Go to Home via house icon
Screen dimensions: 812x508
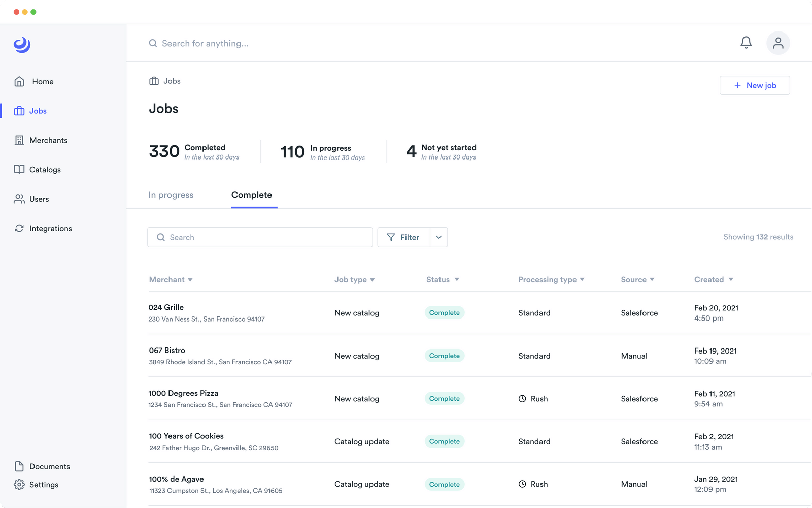tap(19, 81)
